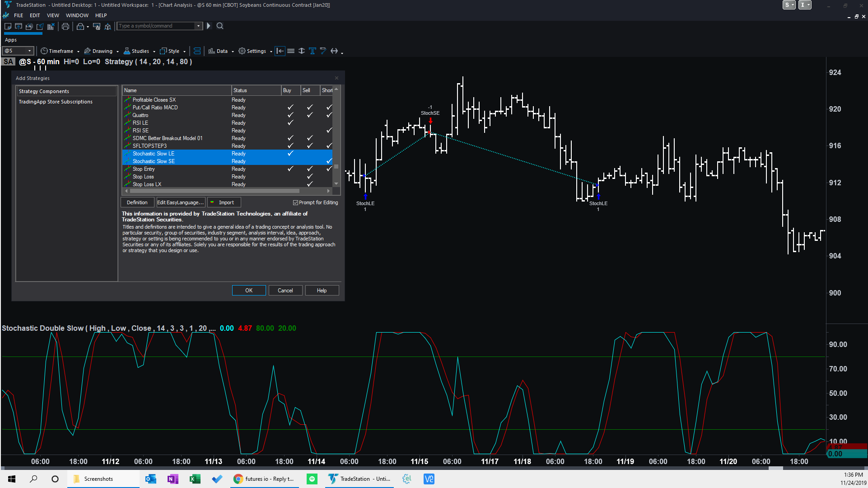Click the gear 'el' icon in taskbar
Viewport: 868px width, 488px height.
407,479
